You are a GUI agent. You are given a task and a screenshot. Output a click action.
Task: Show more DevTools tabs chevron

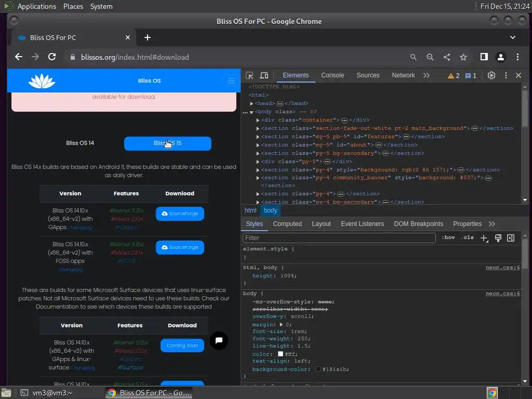tap(427, 75)
